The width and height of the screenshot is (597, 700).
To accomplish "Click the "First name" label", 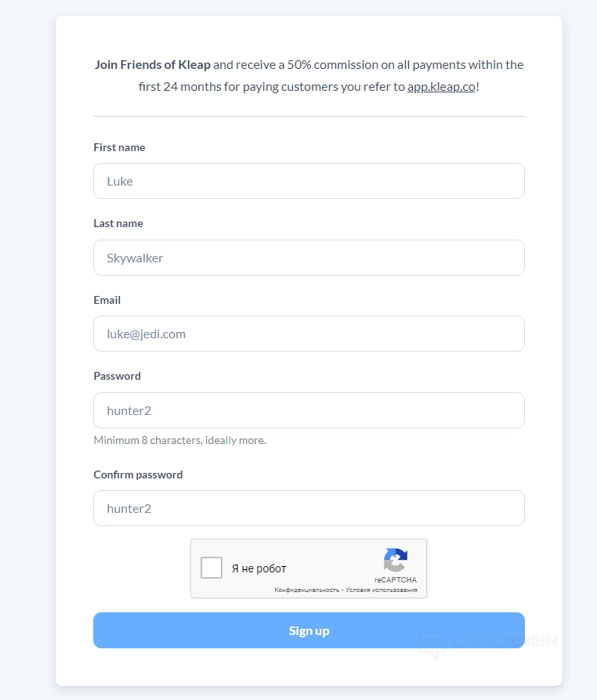I will tap(119, 147).
